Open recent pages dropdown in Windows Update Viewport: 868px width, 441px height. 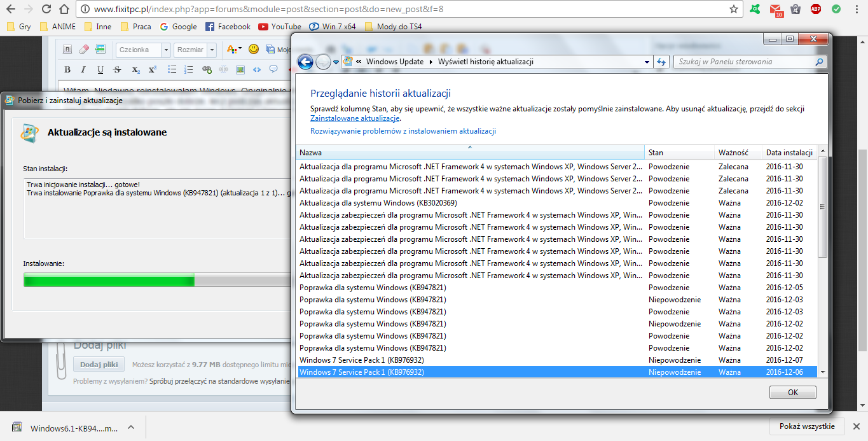(336, 62)
